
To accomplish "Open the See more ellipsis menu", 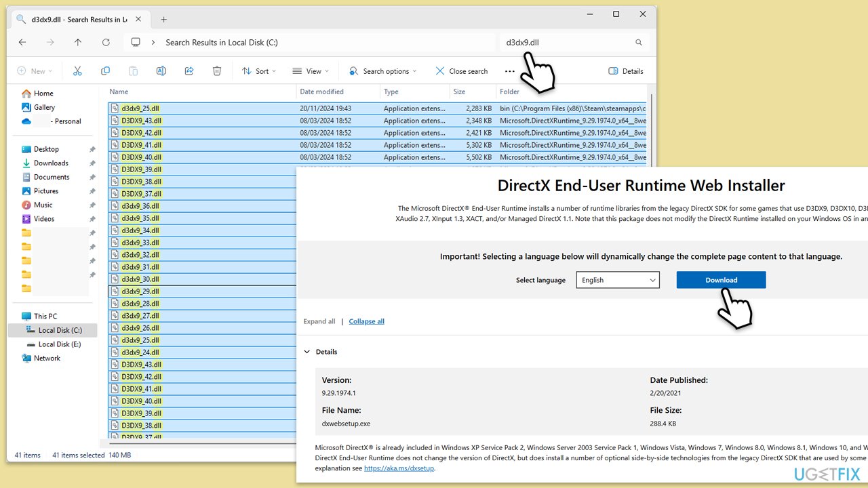I will click(x=510, y=71).
